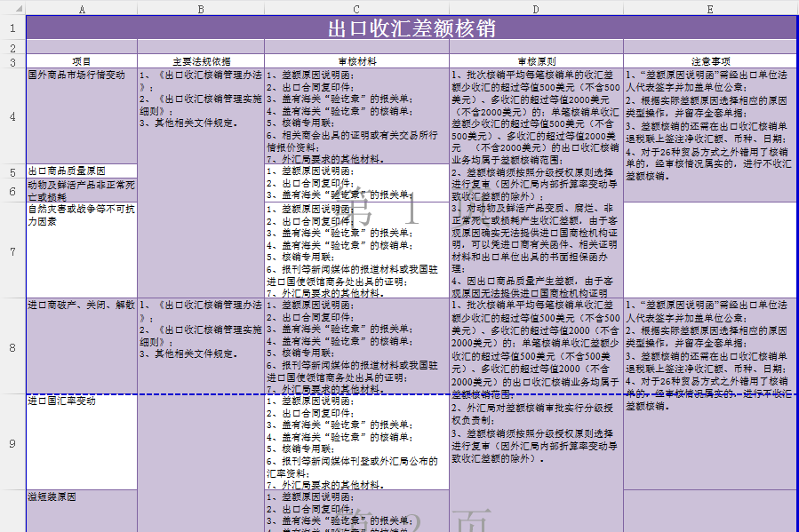The height and width of the screenshot is (532, 799).
Task: Click the cell 进口国汇率变动
Action: [82, 442]
